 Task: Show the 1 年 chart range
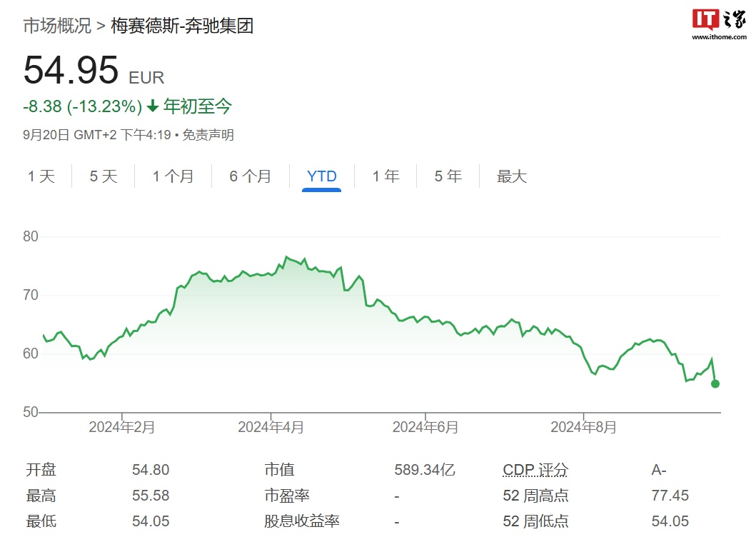[x=385, y=176]
